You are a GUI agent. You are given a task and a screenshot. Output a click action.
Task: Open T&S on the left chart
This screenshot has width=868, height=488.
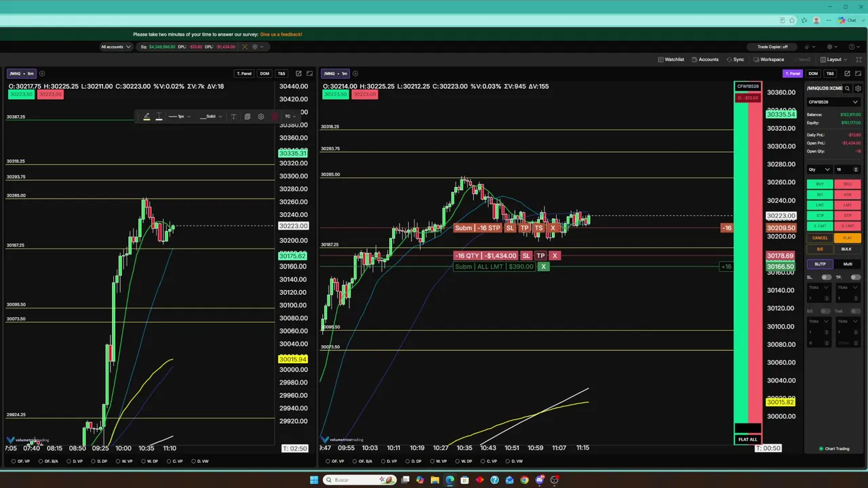281,73
